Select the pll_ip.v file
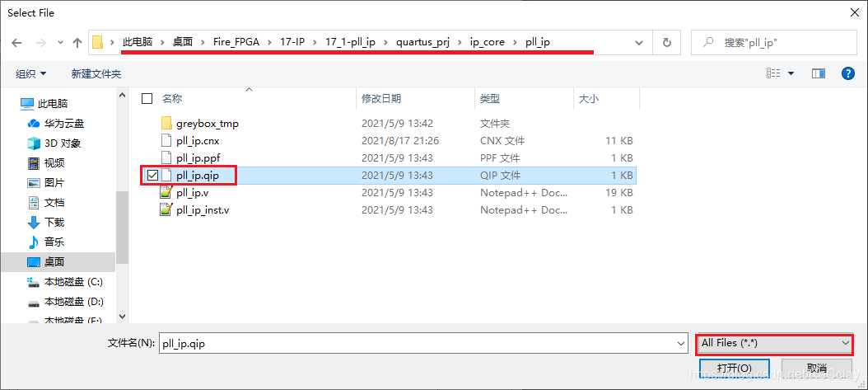 (192, 193)
